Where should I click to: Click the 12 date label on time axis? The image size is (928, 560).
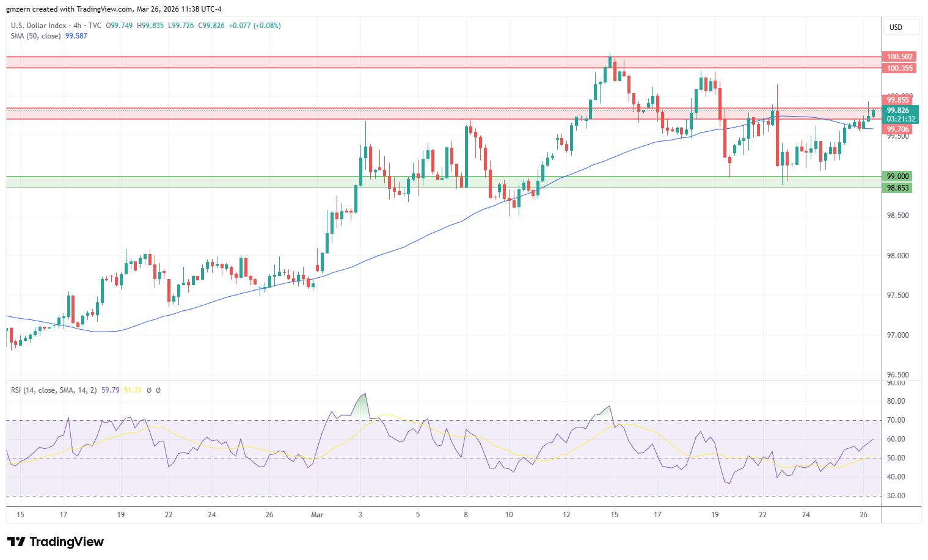(x=566, y=515)
